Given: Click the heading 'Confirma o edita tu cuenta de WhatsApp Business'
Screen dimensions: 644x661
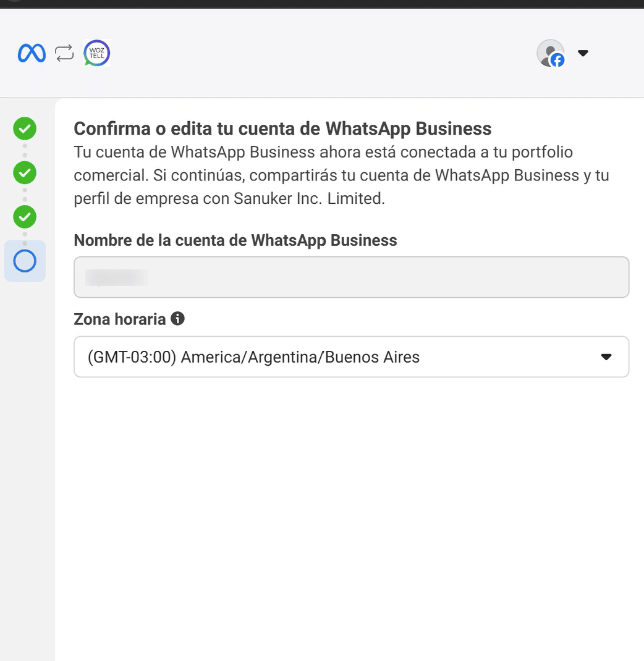Looking at the screenshot, I should point(282,128).
